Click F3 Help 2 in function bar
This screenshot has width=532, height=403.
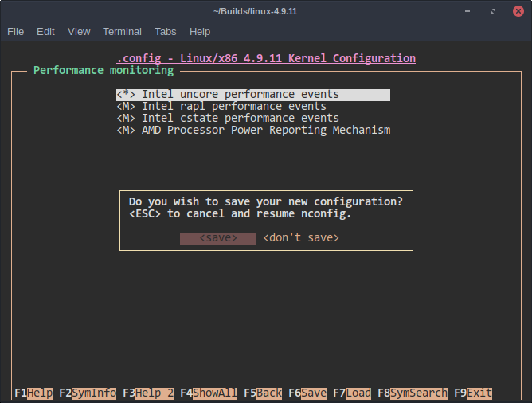[x=148, y=393]
